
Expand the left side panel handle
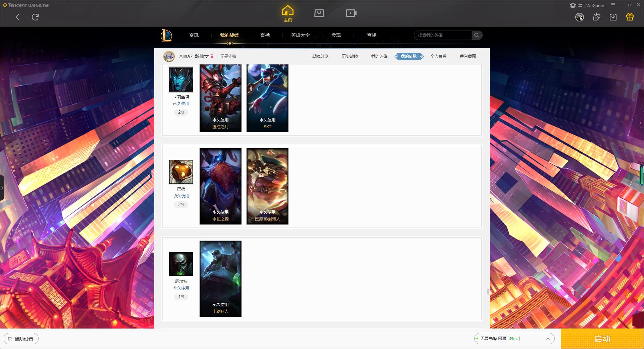tap(2, 188)
